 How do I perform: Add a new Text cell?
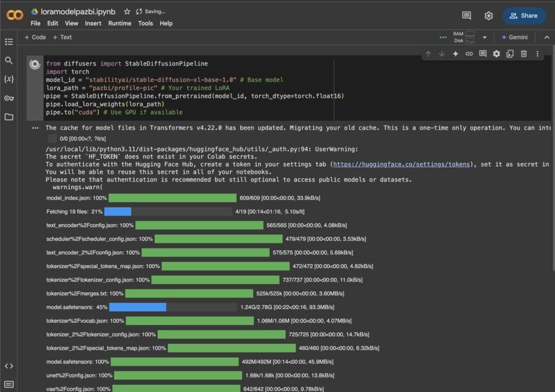click(62, 37)
